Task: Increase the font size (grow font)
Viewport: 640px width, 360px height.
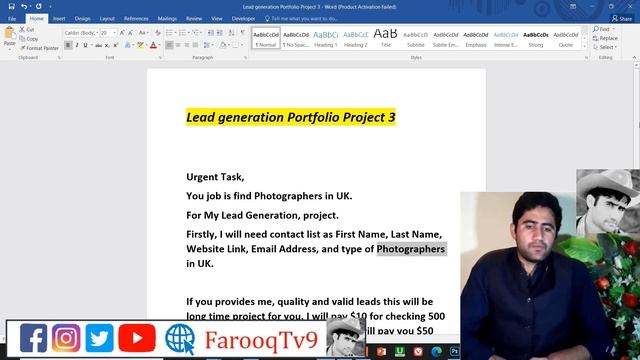Action: (x=122, y=33)
